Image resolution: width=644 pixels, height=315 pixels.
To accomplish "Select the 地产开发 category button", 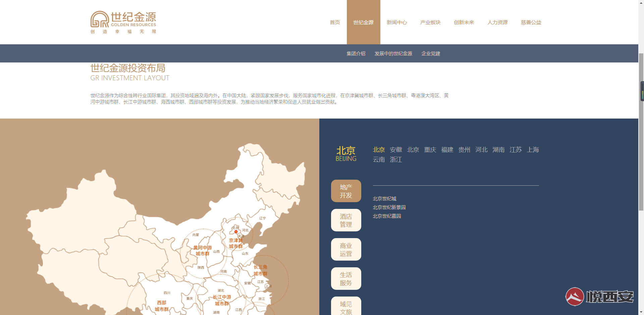I will (346, 191).
